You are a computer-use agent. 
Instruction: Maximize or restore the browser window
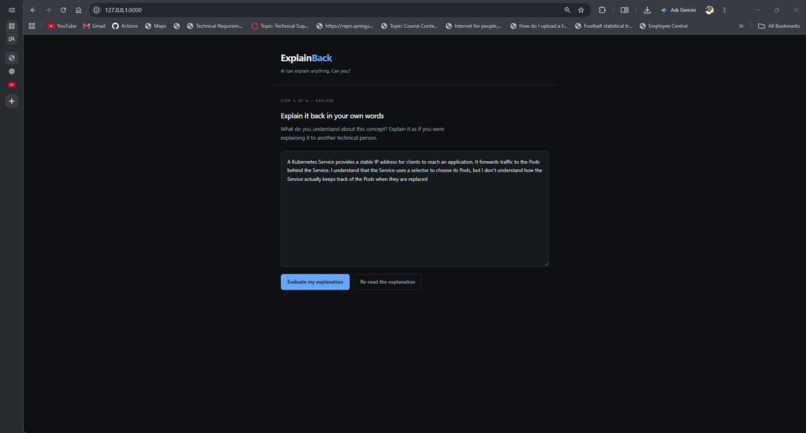777,10
